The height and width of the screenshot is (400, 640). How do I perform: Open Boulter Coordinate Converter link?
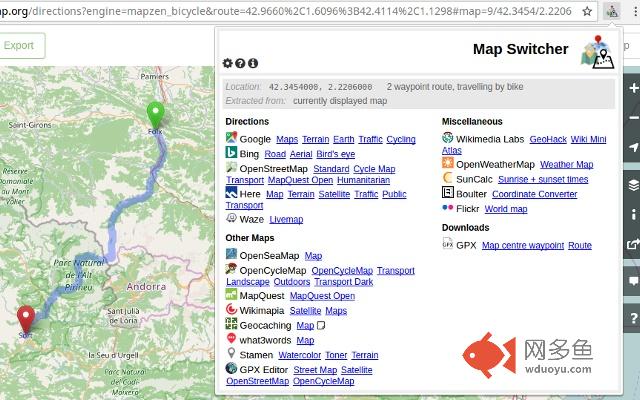[x=534, y=194]
